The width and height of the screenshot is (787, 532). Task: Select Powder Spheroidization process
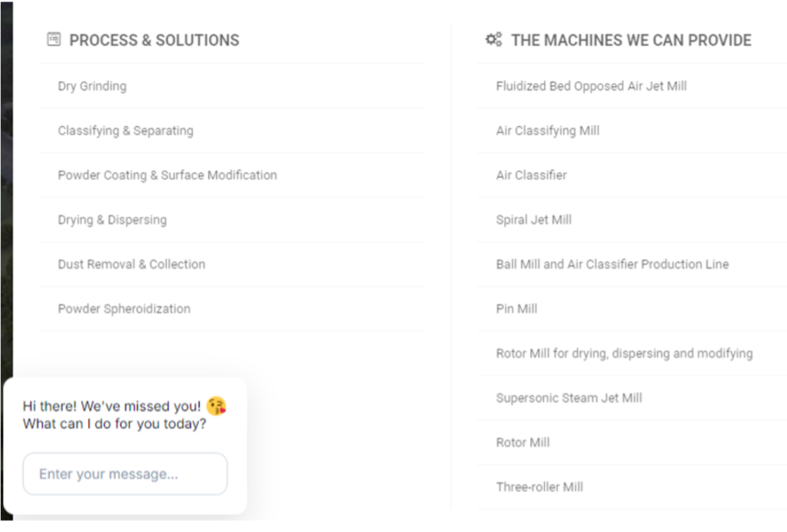coord(124,309)
